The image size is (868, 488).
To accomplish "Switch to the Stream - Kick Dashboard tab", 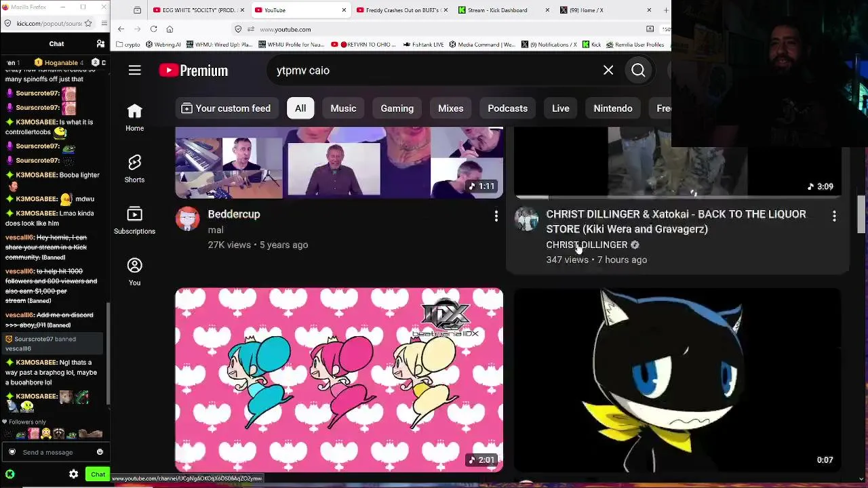I will 503,10.
